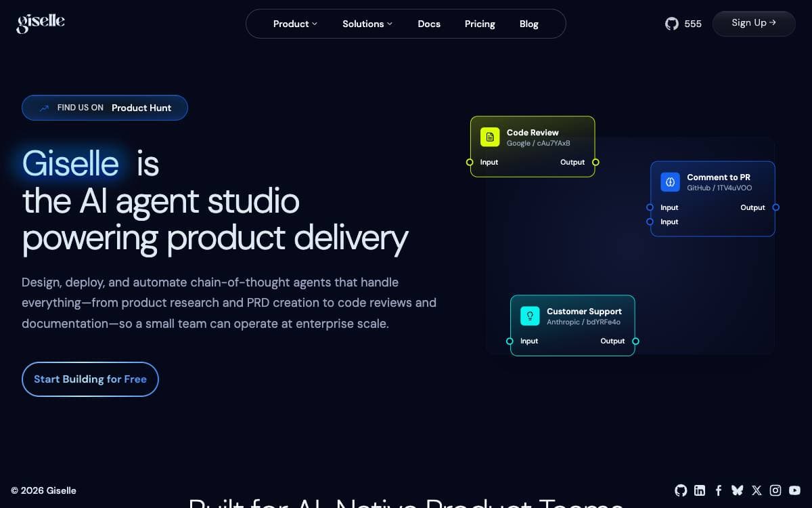The height and width of the screenshot is (508, 812).
Task: Select the Comment to PR node icon
Action: pos(670,182)
